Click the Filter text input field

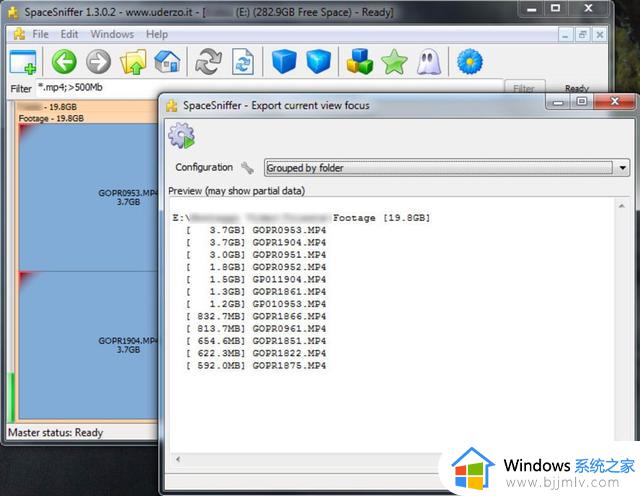point(269,87)
